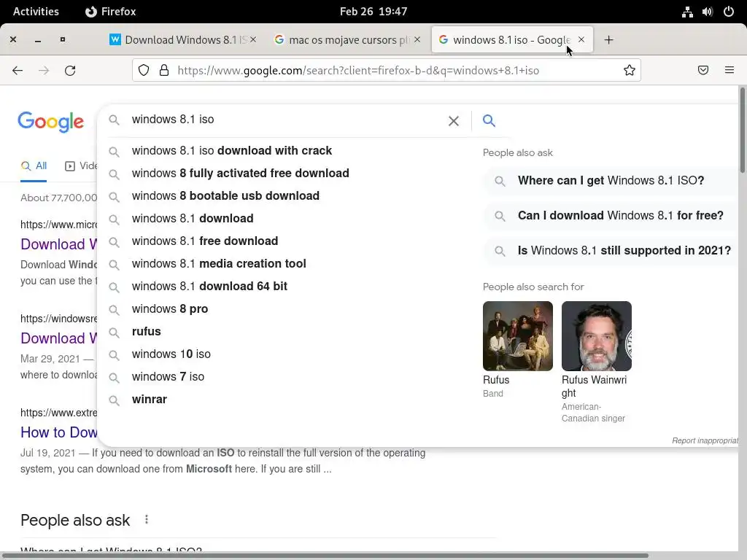Select the All search results tab

point(34,166)
